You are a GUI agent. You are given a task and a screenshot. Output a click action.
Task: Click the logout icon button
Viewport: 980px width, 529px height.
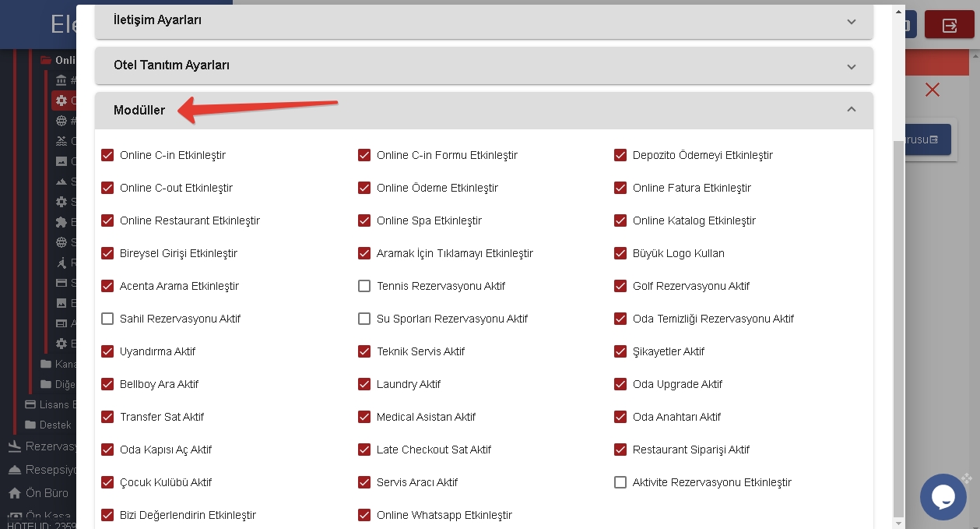(x=949, y=26)
